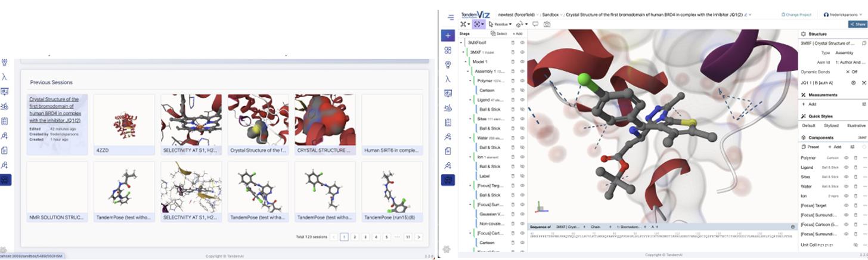Collapse the Ion tree node
The image size is (868, 260).
pos(471,157)
